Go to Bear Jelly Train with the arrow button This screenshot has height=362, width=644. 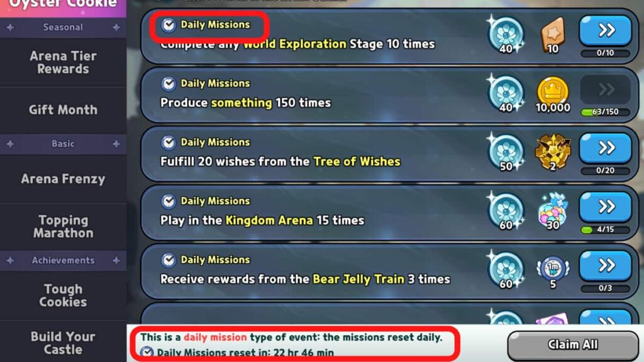(x=605, y=266)
